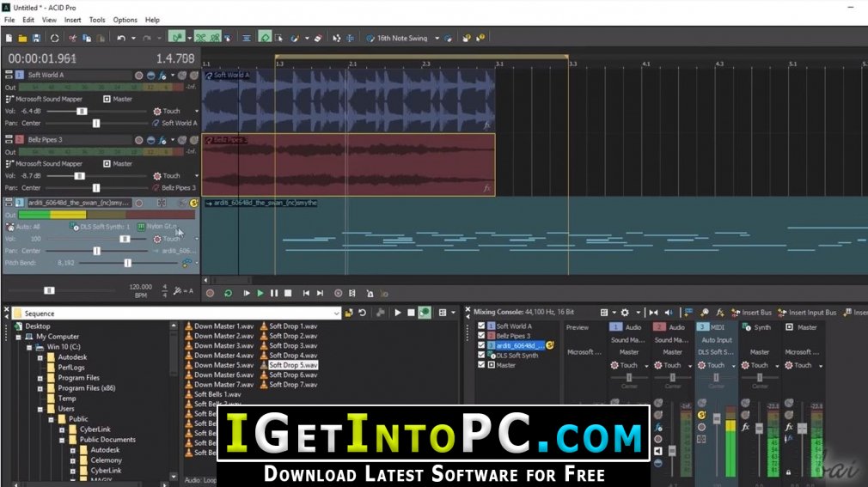This screenshot has height=487, width=868.
Task: Open Mixing Console gear settings
Action: 625,313
